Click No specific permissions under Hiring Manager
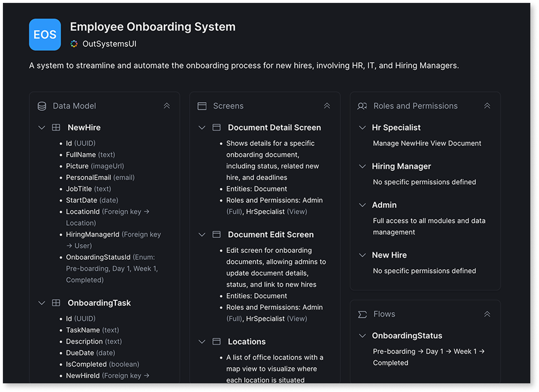 pyautogui.click(x=424, y=182)
